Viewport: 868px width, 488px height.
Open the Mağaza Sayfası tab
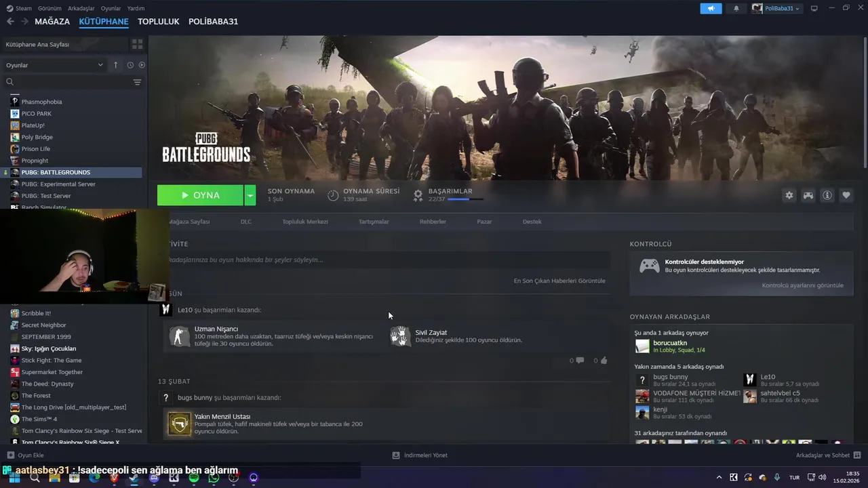(x=189, y=222)
